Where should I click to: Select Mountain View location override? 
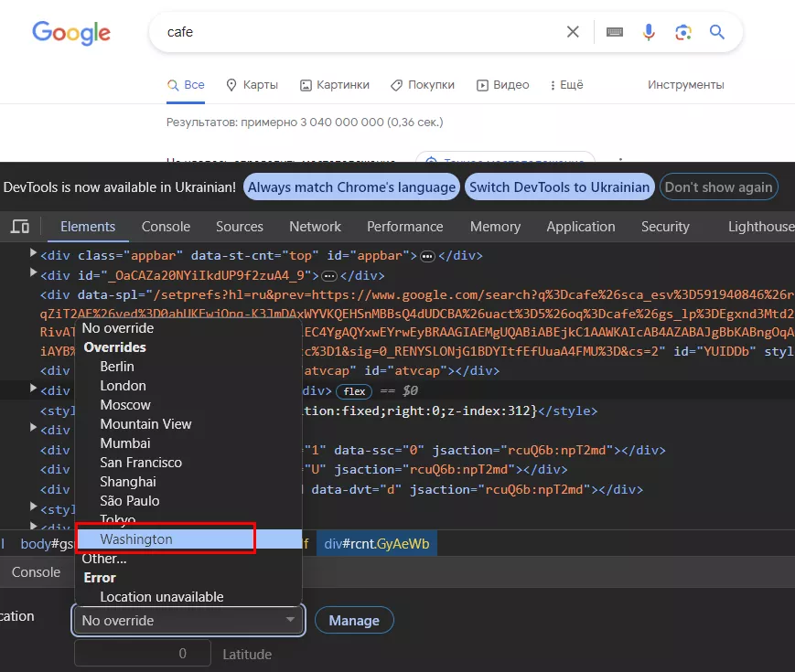[x=188, y=424]
